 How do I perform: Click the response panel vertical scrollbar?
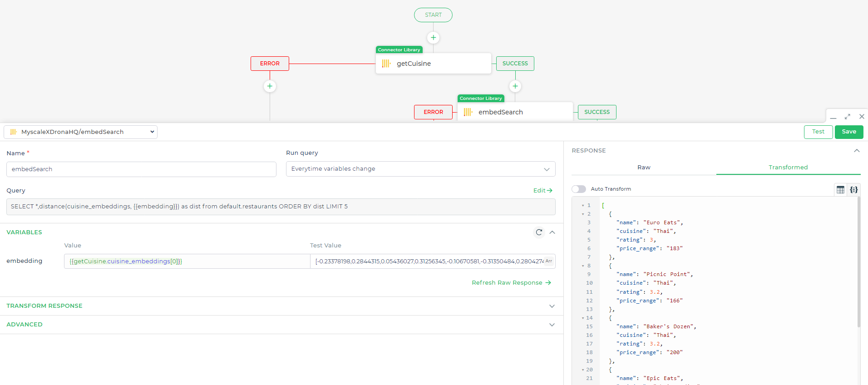pyautogui.click(x=858, y=263)
